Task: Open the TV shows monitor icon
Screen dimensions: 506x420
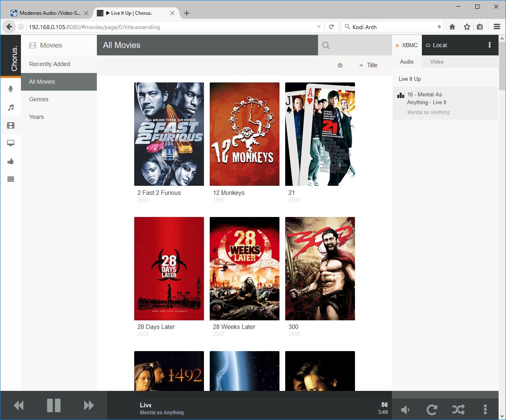Action: [x=11, y=143]
